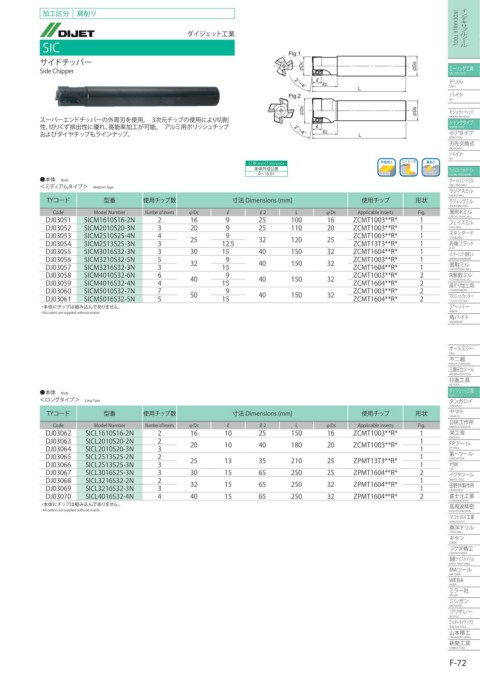Open the 富士元工業 manufacturer tab
This screenshot has width=480, height=677.
461,497
